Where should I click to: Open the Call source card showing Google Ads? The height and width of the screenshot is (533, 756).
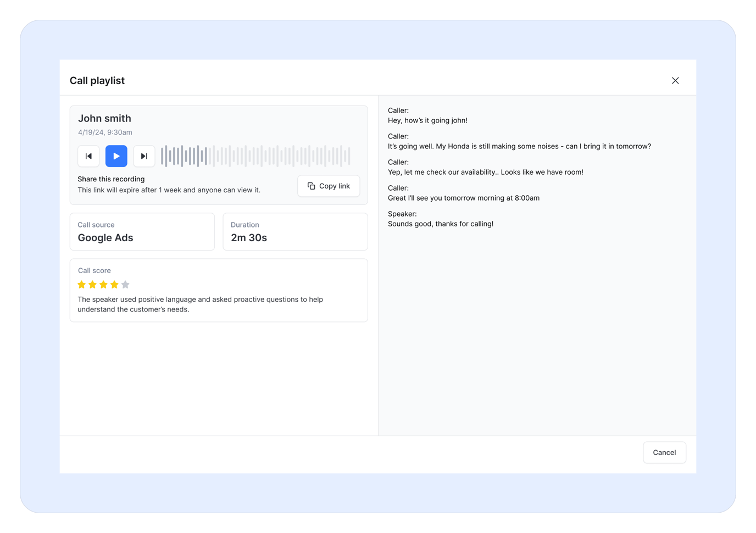[x=142, y=231]
